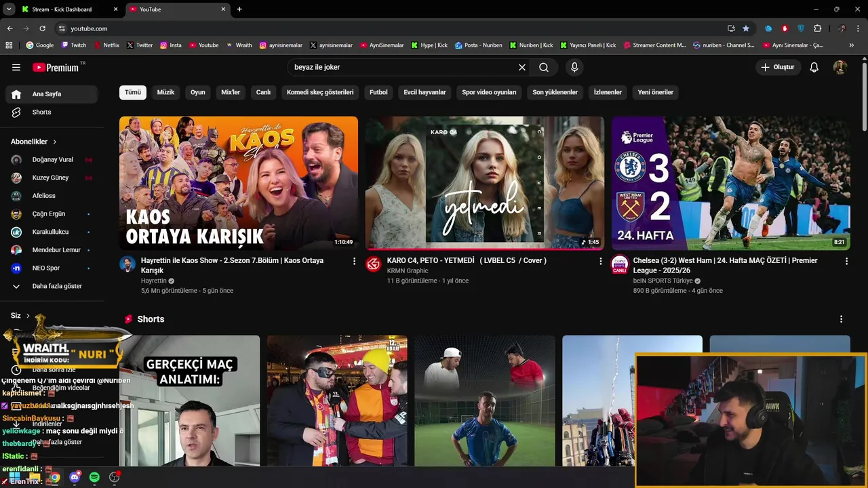Open Çağrı Ergün subscription channel
Viewport: 868px width, 488px height.
point(52,214)
